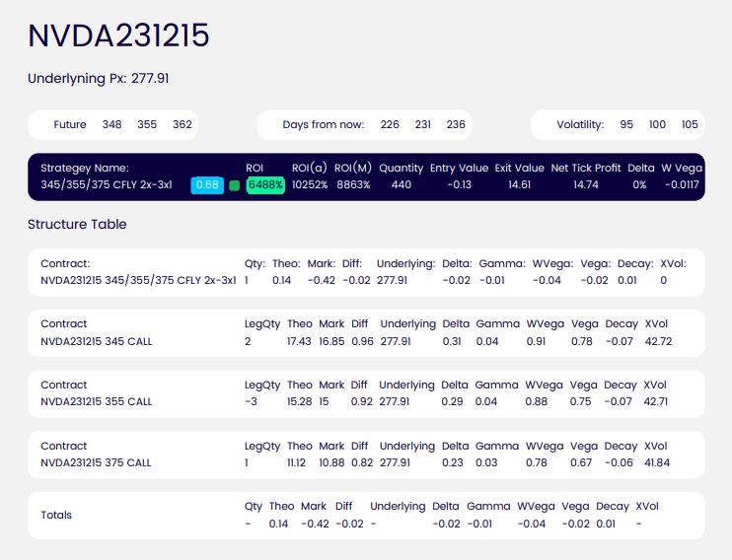Image resolution: width=732 pixels, height=560 pixels.
Task: Click the small green square status indicator
Action: click(x=235, y=184)
